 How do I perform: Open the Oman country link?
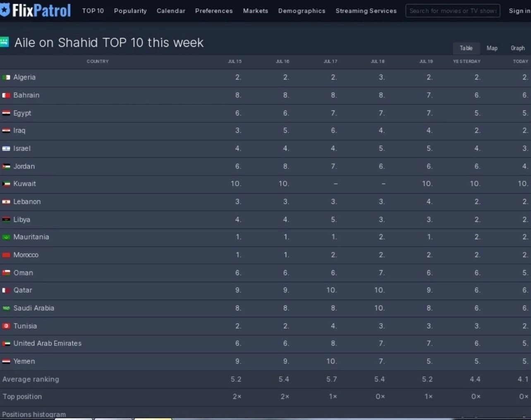pos(23,273)
